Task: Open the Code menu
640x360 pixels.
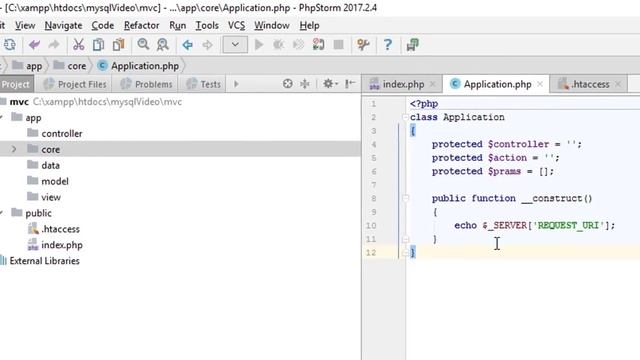Action: tap(102, 26)
